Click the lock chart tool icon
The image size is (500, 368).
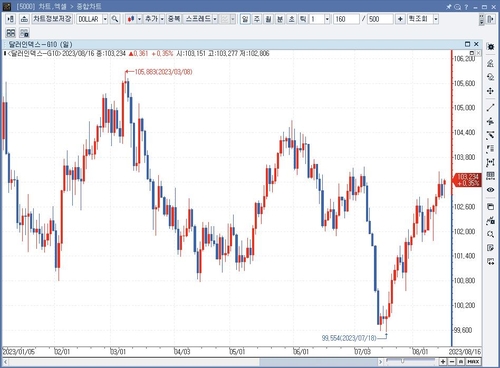click(490, 220)
